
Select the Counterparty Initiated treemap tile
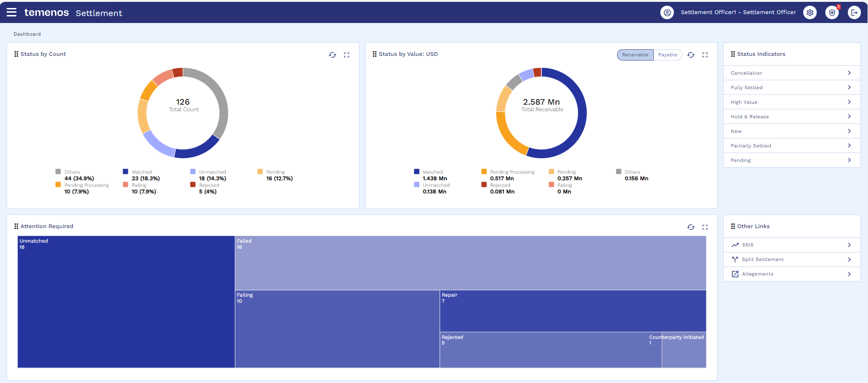click(x=684, y=350)
